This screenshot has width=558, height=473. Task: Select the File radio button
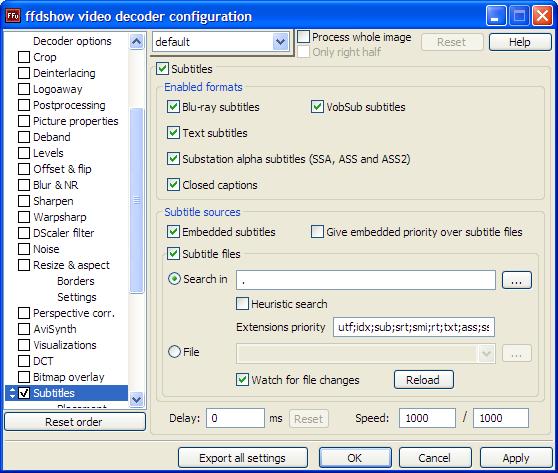pos(174,352)
